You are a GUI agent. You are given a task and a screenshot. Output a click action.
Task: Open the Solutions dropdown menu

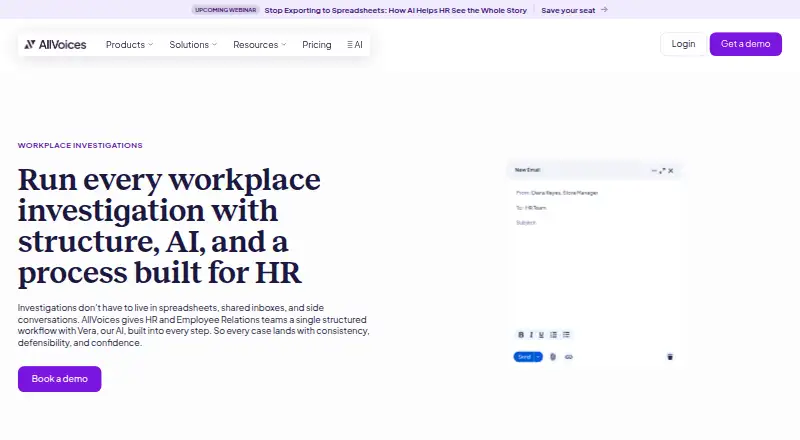[x=193, y=45]
